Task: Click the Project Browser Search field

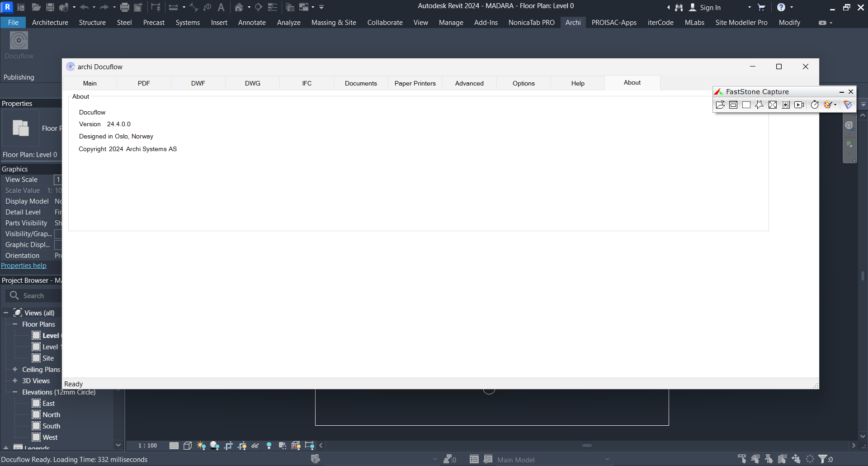Action: pyautogui.click(x=33, y=295)
